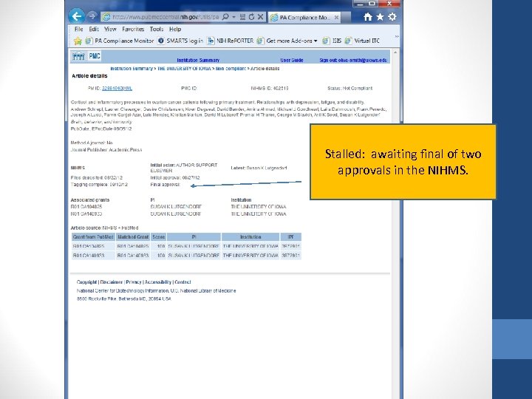
Task: Click the Add to Favorites bar star
Action: coord(78,41)
